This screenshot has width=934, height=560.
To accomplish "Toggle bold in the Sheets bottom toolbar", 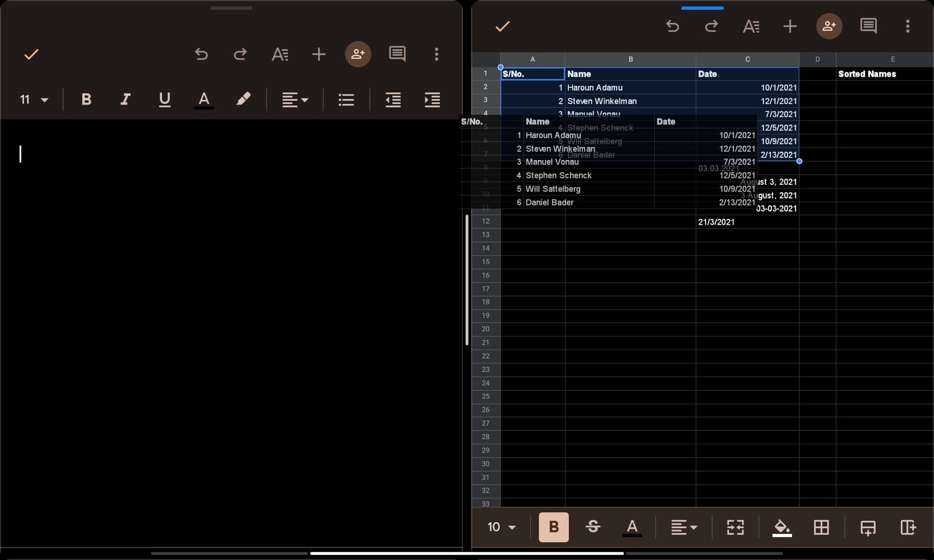I will pos(554,527).
